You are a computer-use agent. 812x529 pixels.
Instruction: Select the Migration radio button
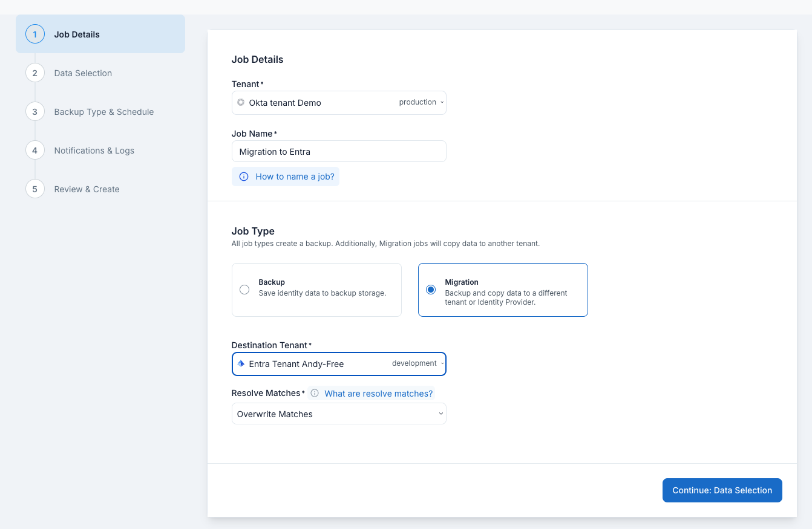click(431, 290)
